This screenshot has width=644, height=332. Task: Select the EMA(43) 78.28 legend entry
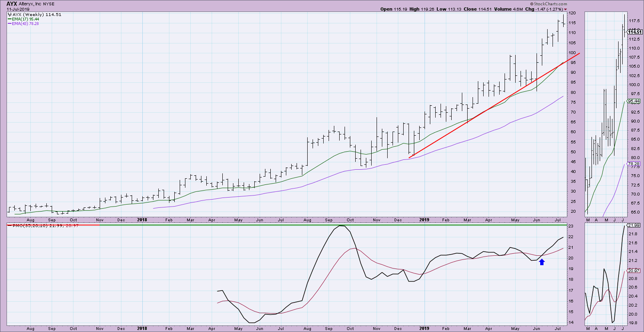coord(25,24)
